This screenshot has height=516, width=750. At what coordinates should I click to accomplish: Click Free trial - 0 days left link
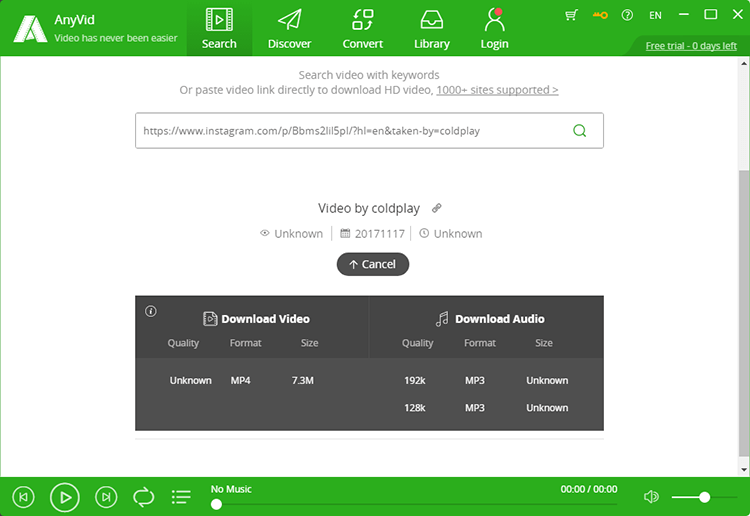[691, 46]
